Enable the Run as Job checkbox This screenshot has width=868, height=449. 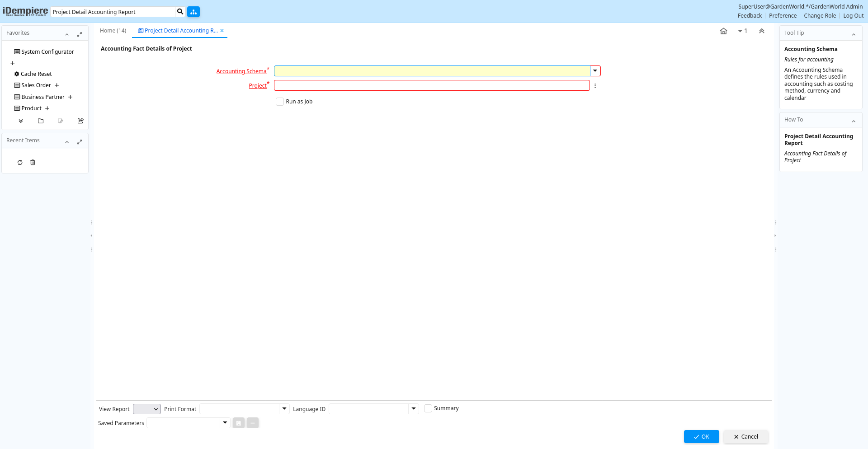280,102
